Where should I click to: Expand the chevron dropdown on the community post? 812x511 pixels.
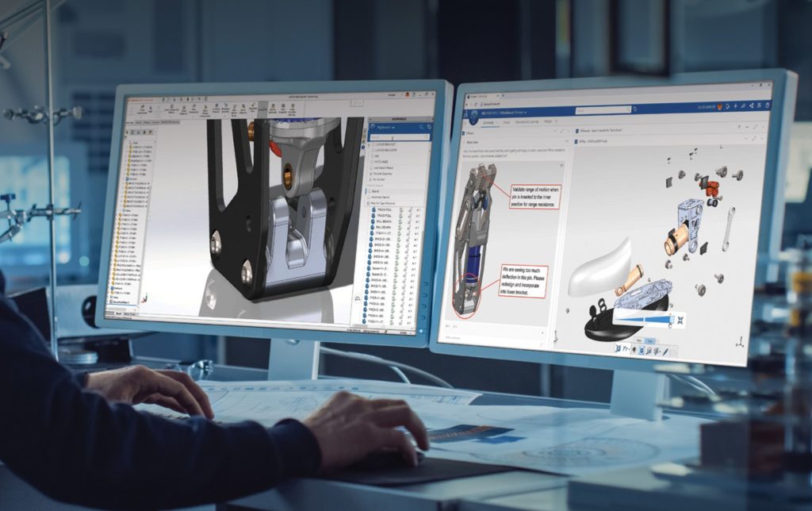561,165
